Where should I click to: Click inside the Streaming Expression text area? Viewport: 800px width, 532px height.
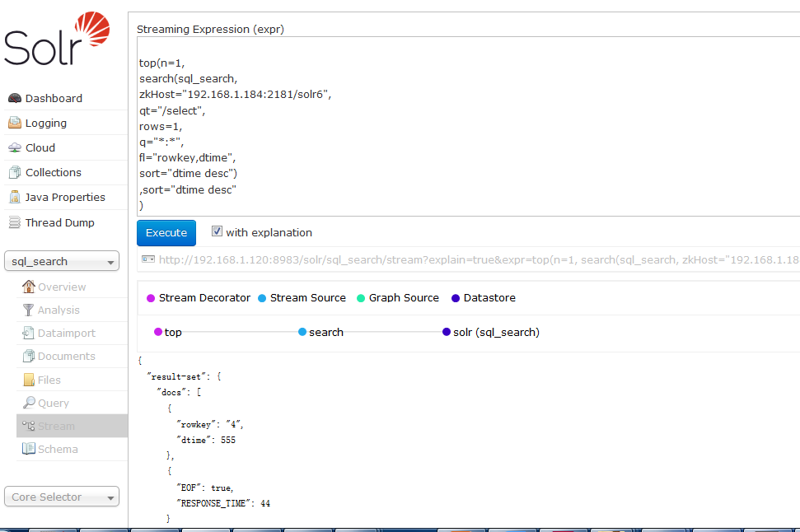point(468,127)
